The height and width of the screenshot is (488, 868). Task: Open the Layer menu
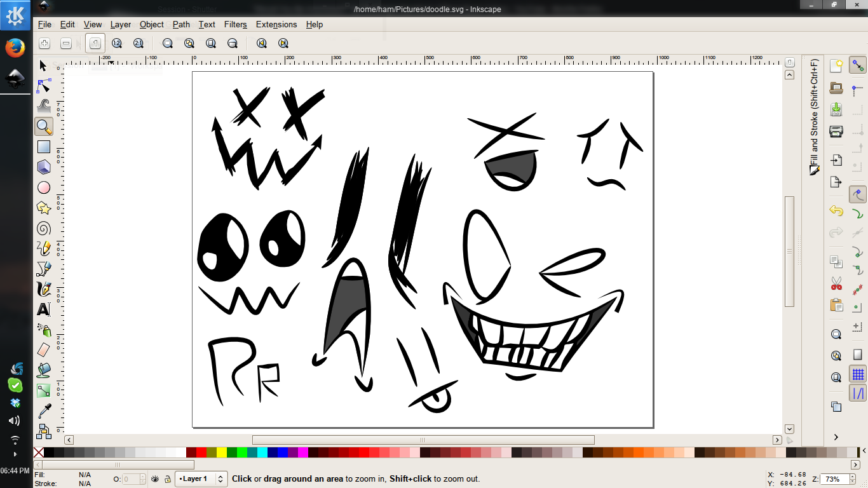click(121, 24)
